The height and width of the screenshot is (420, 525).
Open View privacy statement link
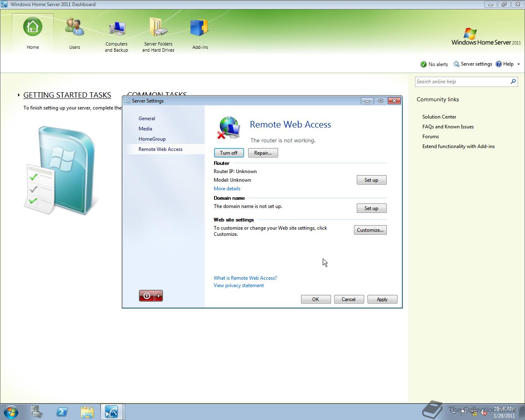tap(239, 285)
